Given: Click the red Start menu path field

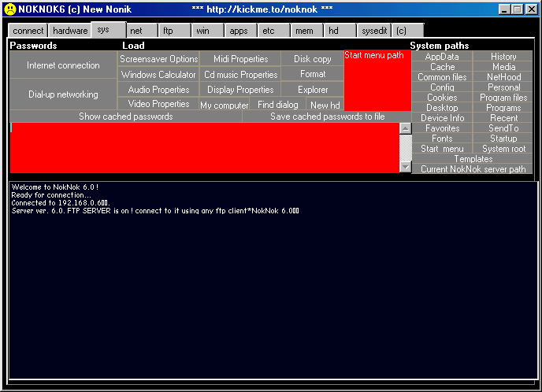Looking at the screenshot, I should pos(377,83).
